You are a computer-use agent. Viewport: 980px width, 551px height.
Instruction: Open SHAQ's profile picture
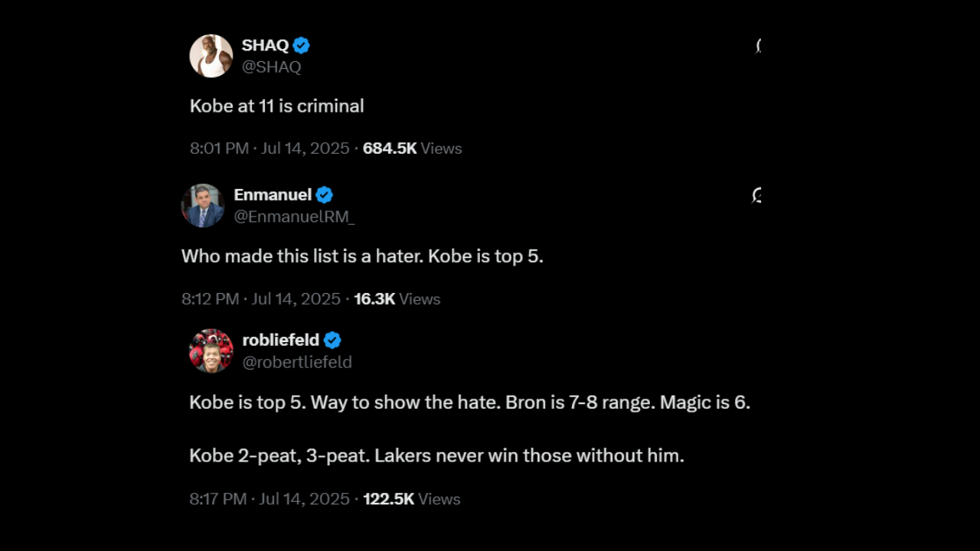pos(211,55)
